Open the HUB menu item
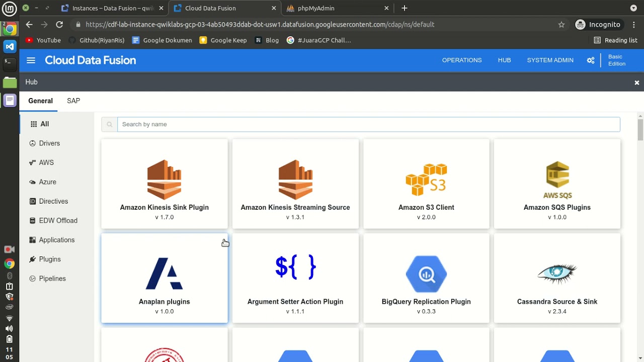This screenshot has width=644, height=362. [x=504, y=60]
